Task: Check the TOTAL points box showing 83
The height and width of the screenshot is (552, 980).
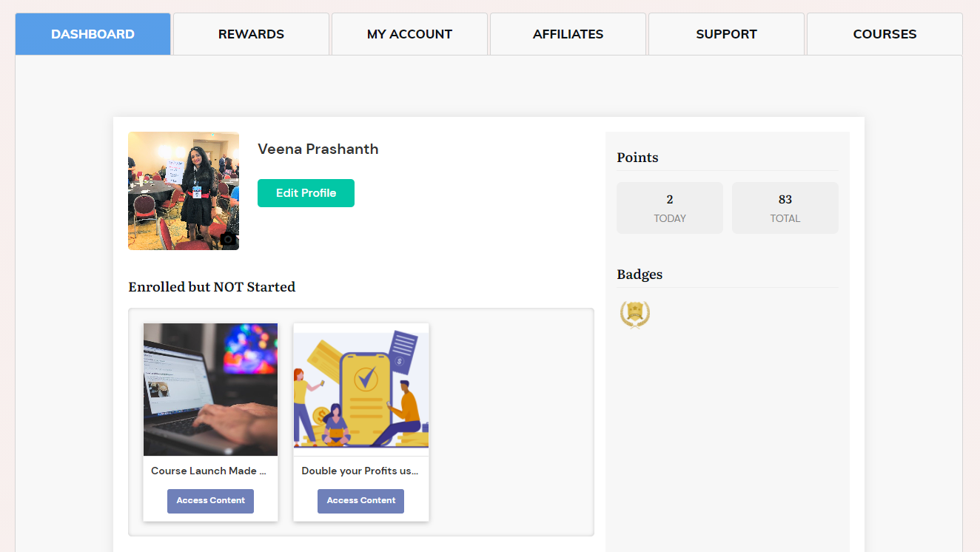Action: [x=785, y=207]
